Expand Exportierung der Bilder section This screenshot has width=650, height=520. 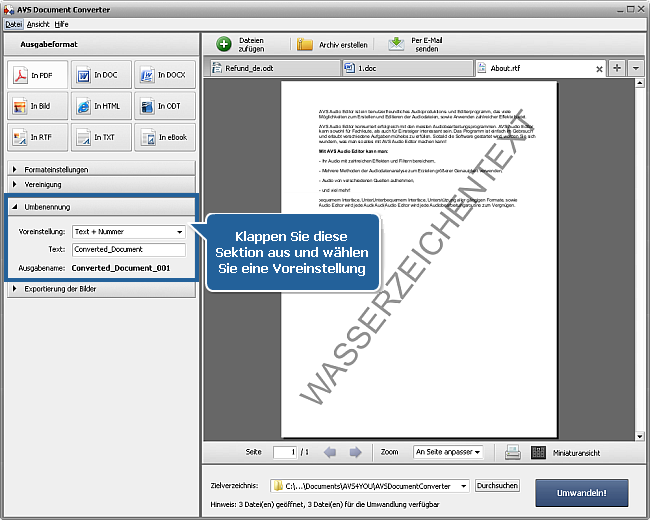(102, 289)
